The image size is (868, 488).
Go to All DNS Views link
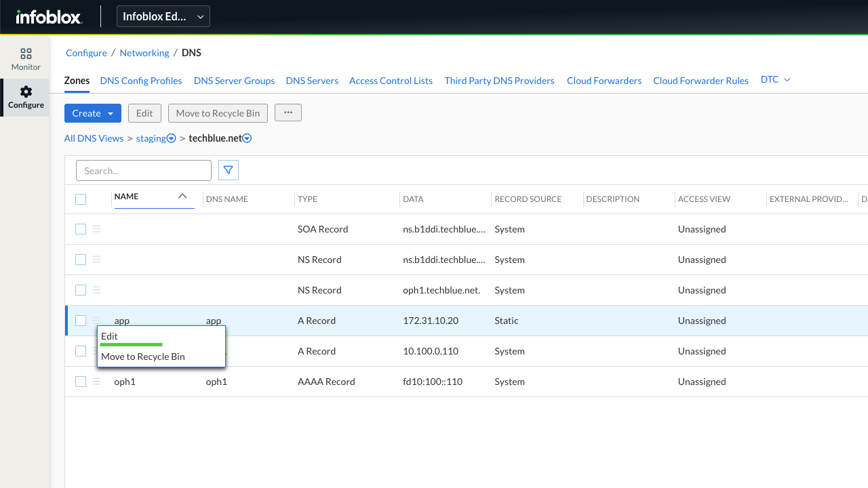[94, 138]
